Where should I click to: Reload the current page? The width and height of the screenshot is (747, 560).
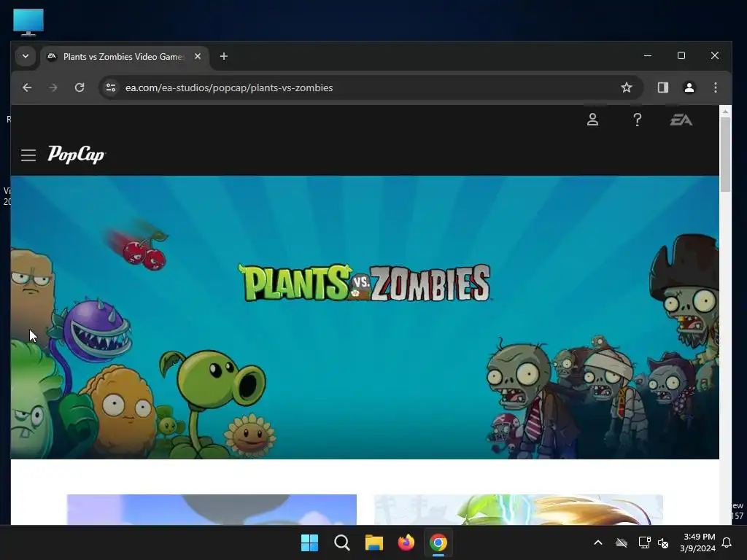pos(80,87)
